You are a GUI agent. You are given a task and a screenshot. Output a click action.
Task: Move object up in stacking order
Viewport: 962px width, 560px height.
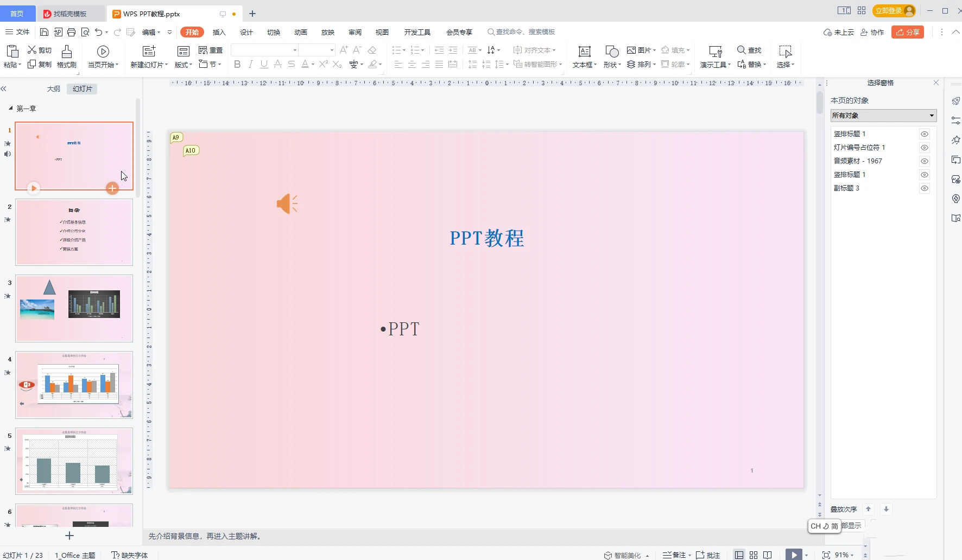868,509
